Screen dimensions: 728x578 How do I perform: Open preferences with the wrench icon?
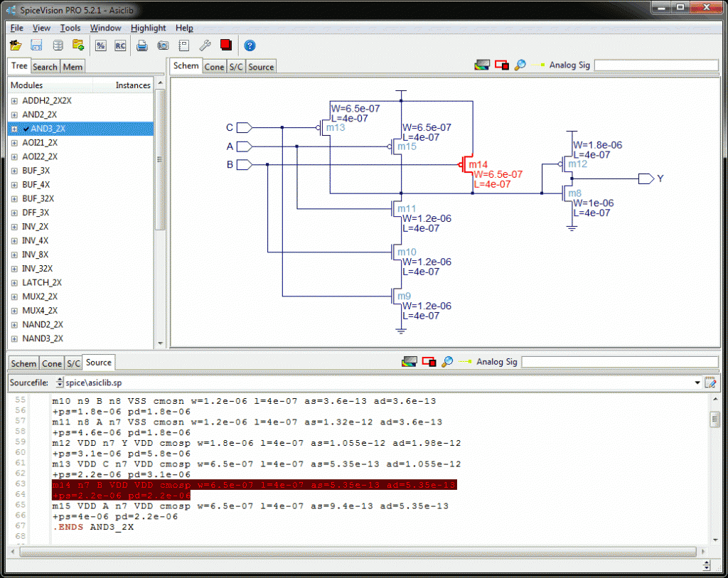pos(204,45)
